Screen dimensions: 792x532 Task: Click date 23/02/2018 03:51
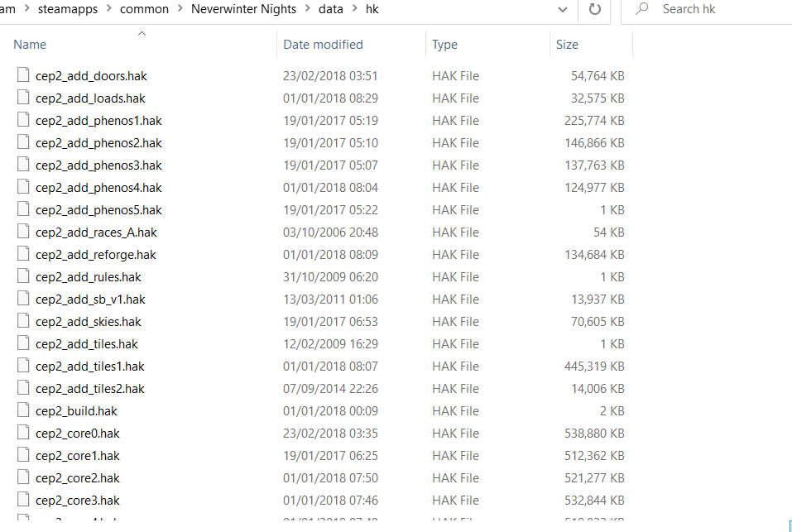pyautogui.click(x=330, y=76)
